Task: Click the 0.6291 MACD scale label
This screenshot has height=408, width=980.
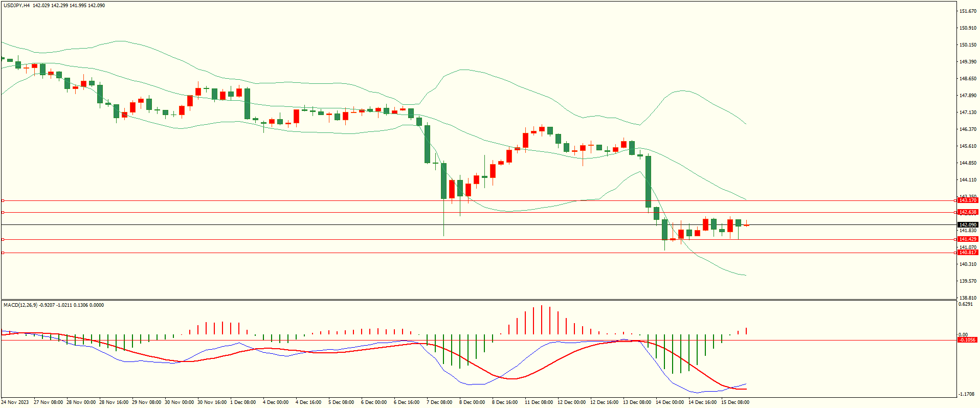Action: pyautogui.click(x=966, y=304)
